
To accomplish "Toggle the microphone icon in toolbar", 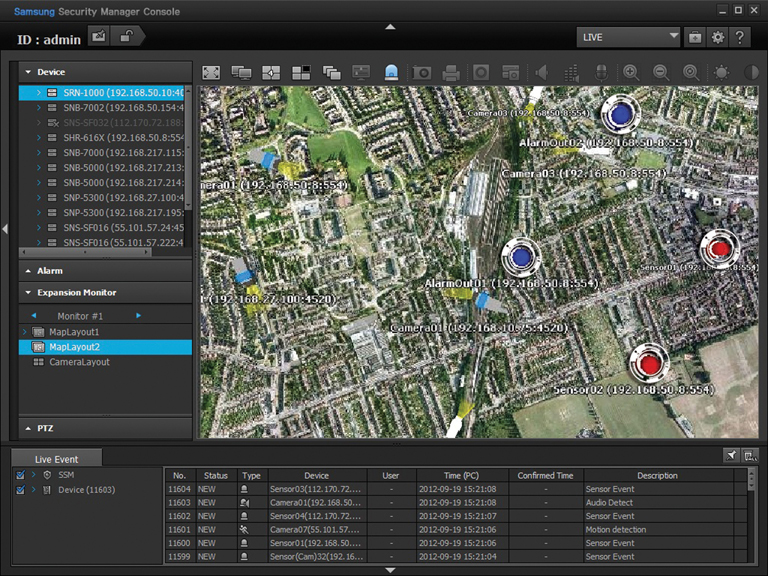I will point(601,73).
